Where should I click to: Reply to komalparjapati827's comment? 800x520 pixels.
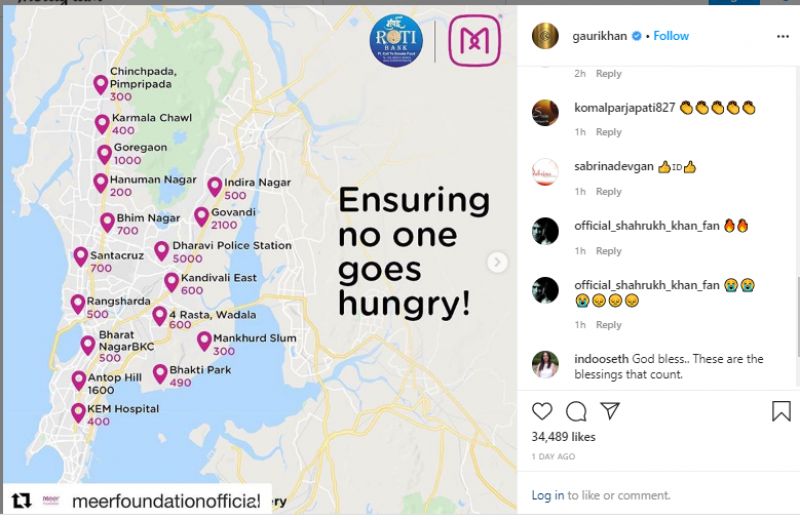609,133
